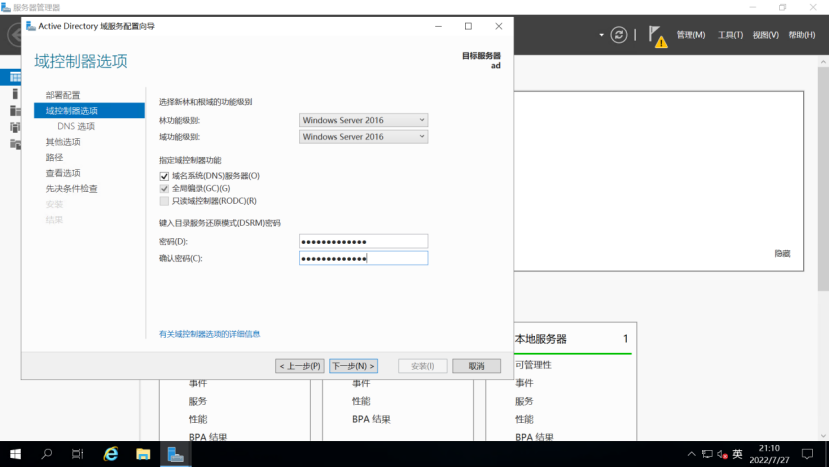Switch to Server Manager taskbar icon
This screenshot has width=830, height=467.
click(175, 454)
